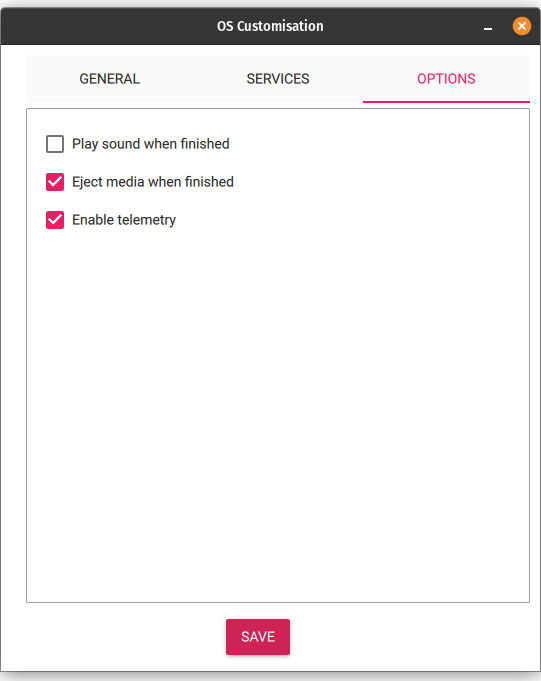Image resolution: width=541 pixels, height=681 pixels.
Task: Click the dark title bar left of the title
Action: coord(109,26)
